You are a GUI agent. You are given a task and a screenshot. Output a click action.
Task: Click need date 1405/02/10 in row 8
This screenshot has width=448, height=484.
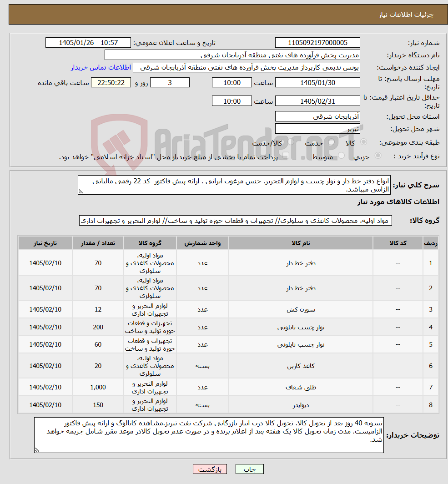[45, 405]
